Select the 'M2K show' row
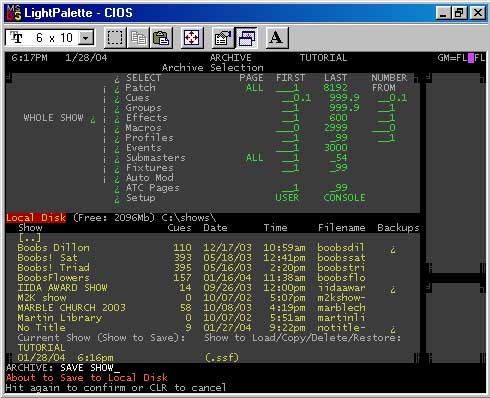 (212, 298)
